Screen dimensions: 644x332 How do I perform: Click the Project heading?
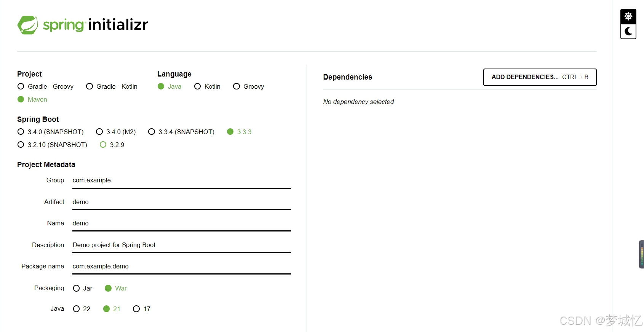29,74
